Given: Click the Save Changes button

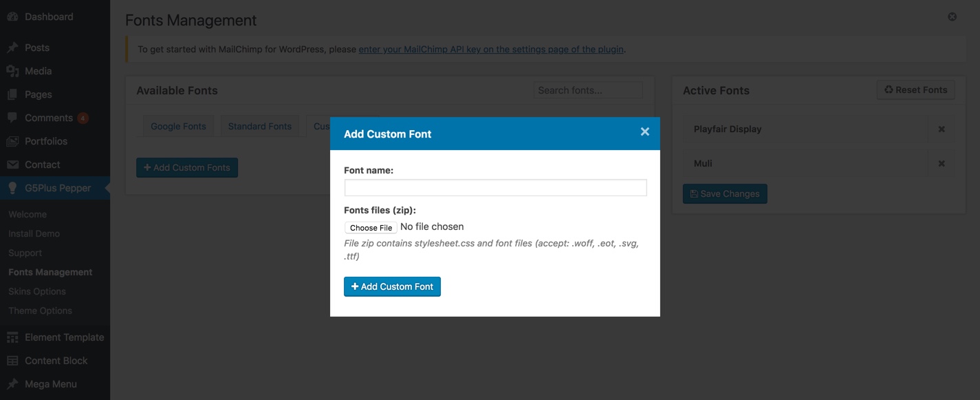Looking at the screenshot, I should 725,193.
